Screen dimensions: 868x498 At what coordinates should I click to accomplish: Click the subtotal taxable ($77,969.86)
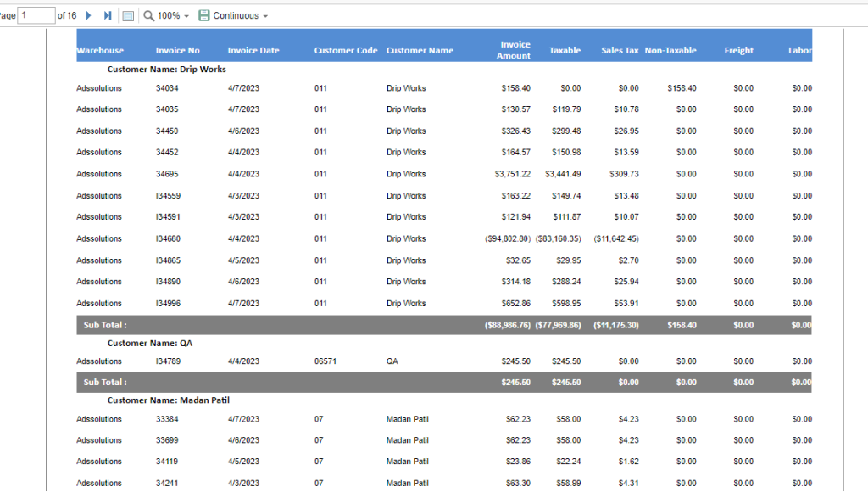pos(558,325)
